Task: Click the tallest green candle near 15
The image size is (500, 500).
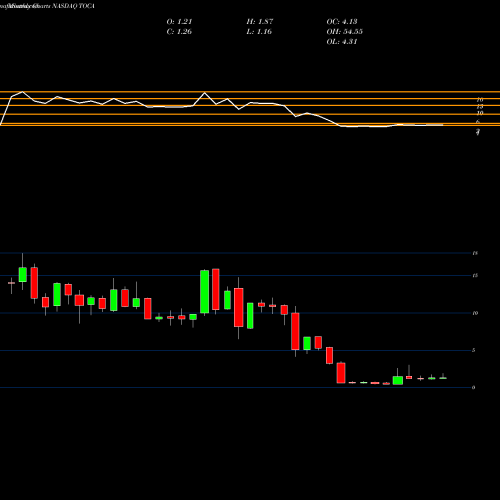Action: tap(205, 292)
